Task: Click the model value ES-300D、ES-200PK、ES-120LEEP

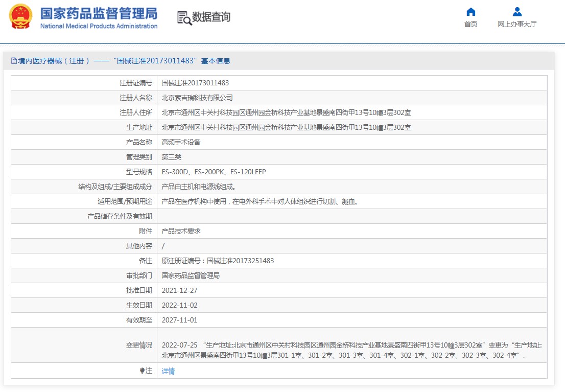Action: click(214, 172)
